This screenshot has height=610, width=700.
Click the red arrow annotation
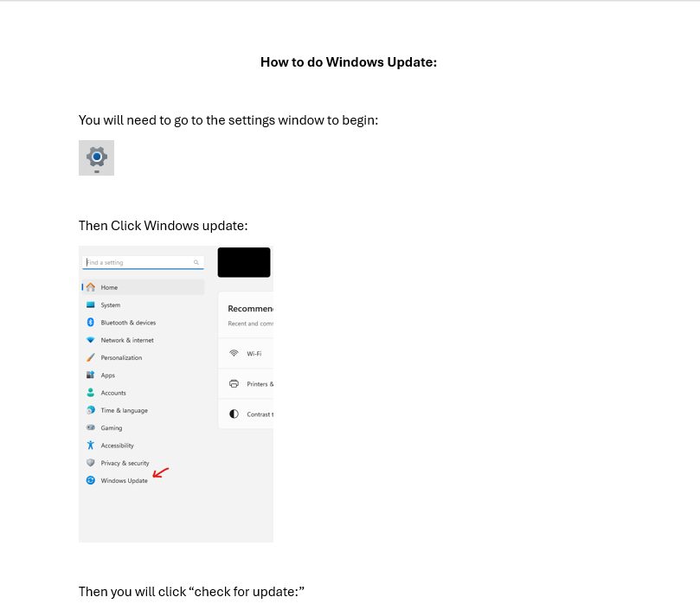(x=161, y=472)
